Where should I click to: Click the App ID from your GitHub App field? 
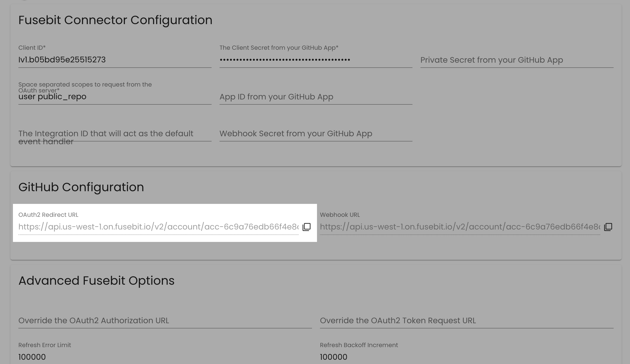(x=316, y=96)
